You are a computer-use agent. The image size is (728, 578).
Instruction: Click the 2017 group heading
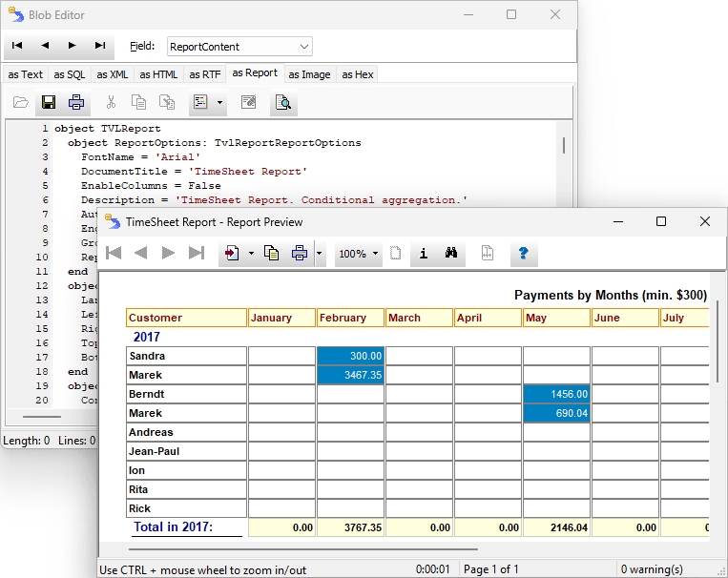pyautogui.click(x=147, y=337)
